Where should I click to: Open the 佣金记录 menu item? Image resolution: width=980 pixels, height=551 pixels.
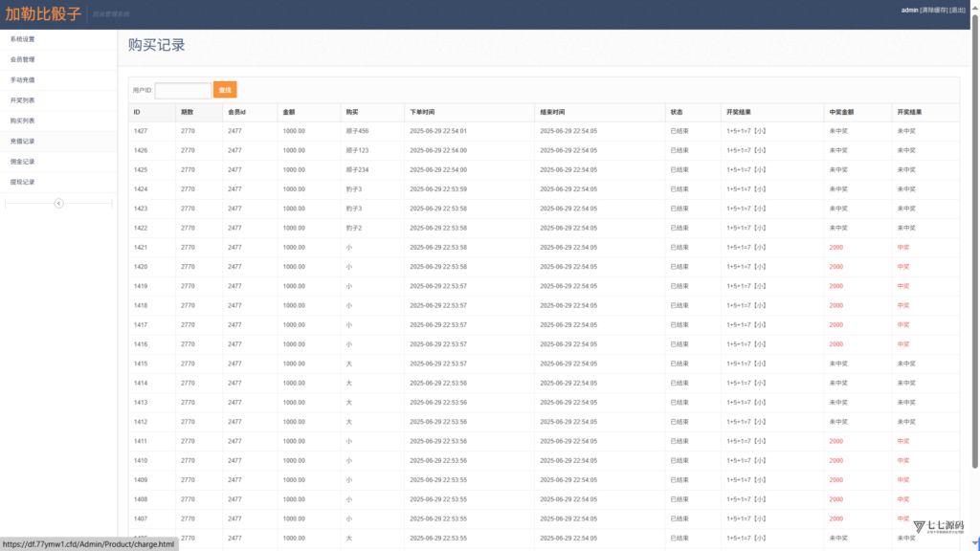23,162
